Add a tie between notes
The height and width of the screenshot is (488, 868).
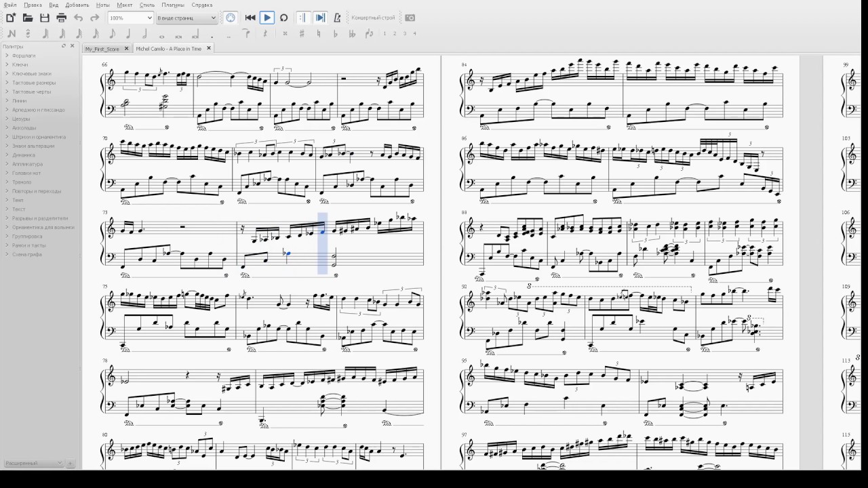(x=247, y=33)
